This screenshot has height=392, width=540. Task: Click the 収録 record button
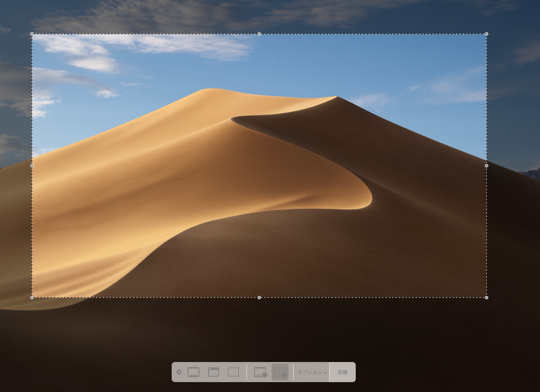tap(342, 372)
